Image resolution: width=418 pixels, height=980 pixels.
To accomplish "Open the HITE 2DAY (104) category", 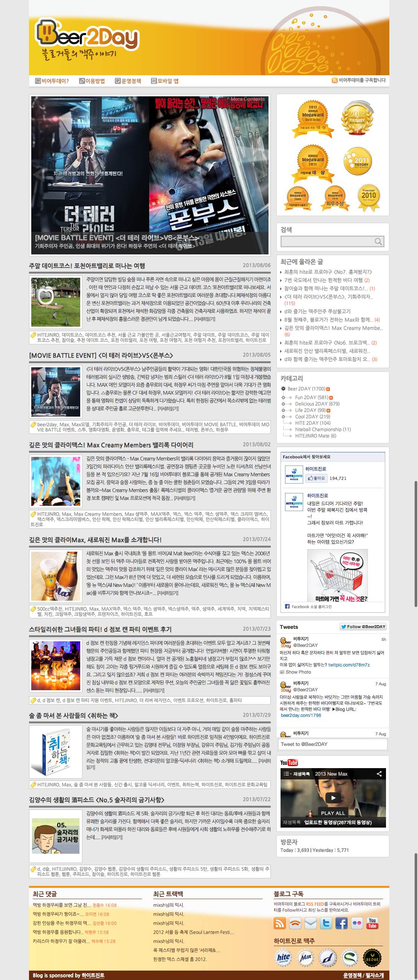I will (313, 423).
